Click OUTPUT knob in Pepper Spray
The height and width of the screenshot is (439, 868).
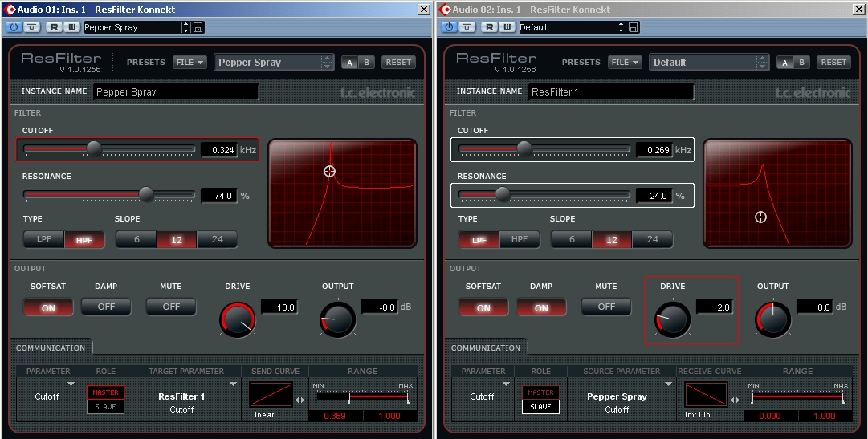(338, 319)
